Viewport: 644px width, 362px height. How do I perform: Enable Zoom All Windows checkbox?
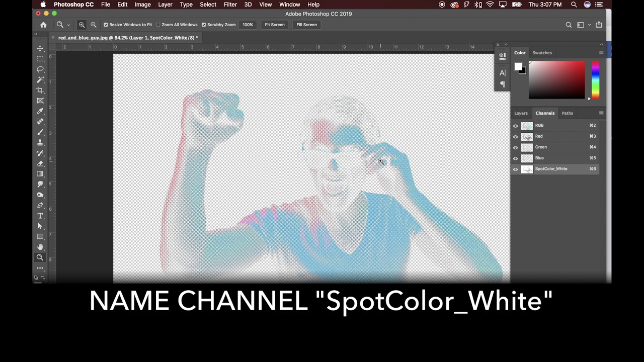pyautogui.click(x=158, y=25)
